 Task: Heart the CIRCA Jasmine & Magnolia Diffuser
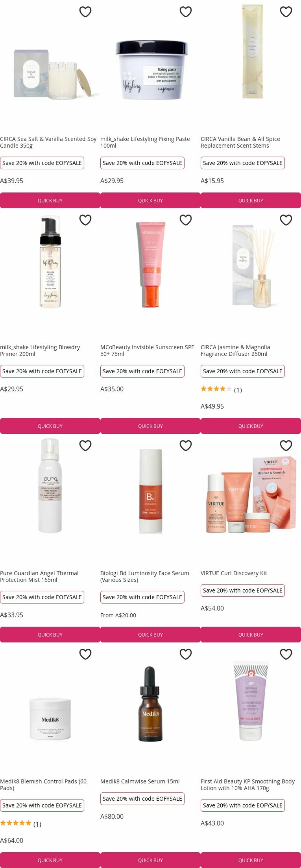tap(286, 220)
